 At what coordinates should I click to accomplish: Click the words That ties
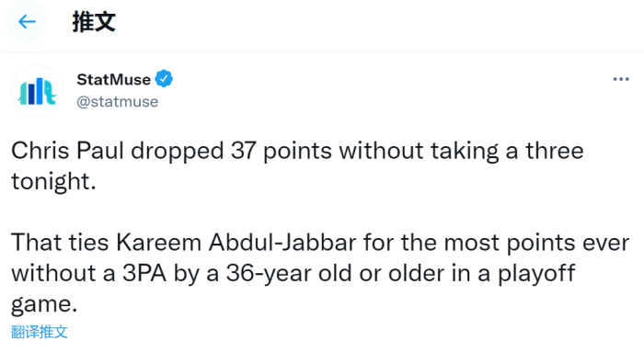tap(60, 242)
